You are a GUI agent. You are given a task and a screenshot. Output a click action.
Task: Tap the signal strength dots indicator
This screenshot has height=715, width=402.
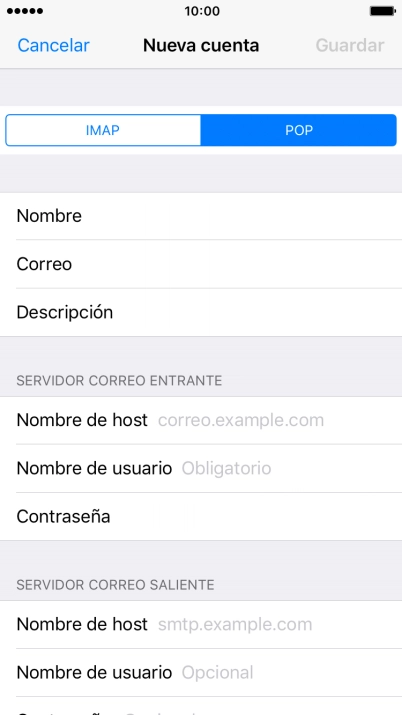pyautogui.click(x=25, y=11)
